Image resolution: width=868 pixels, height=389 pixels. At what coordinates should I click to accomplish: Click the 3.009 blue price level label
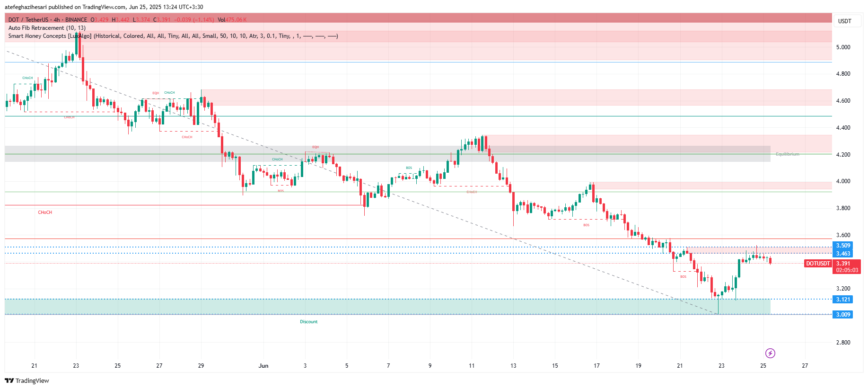pyautogui.click(x=843, y=315)
